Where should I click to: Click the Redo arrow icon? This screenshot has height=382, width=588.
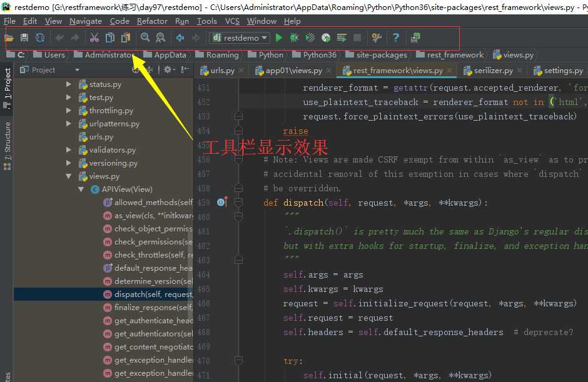pyautogui.click(x=75, y=38)
